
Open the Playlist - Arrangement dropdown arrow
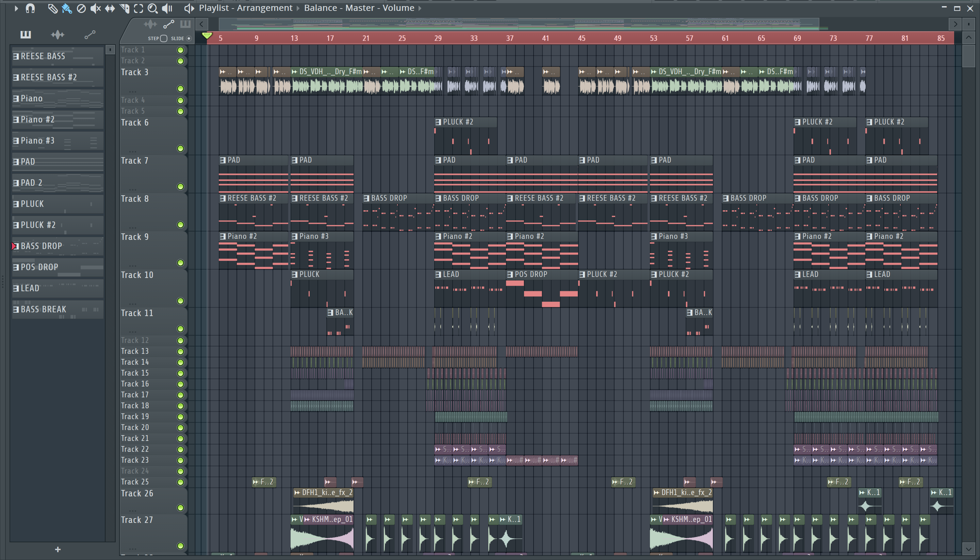coord(298,8)
